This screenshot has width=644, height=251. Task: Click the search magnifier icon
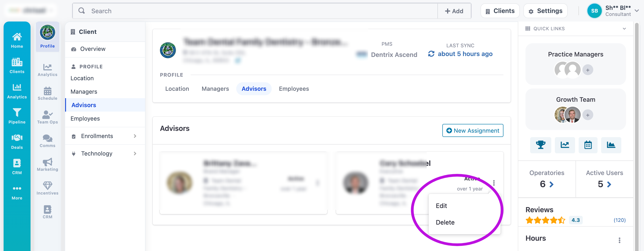[82, 11]
